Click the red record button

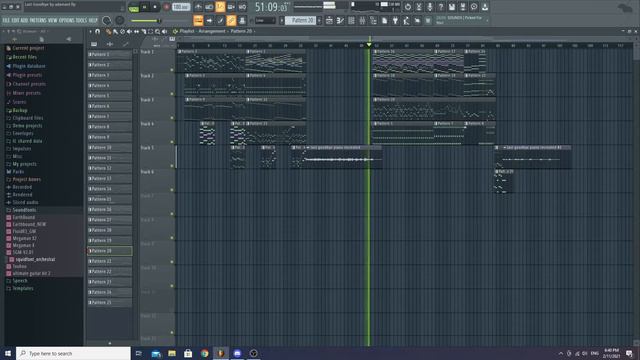[x=166, y=7]
